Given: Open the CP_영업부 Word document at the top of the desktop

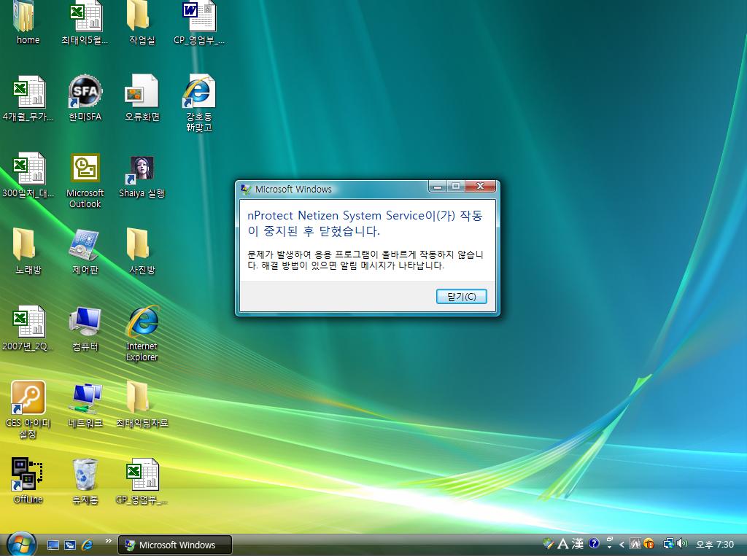Looking at the screenshot, I should (198, 21).
